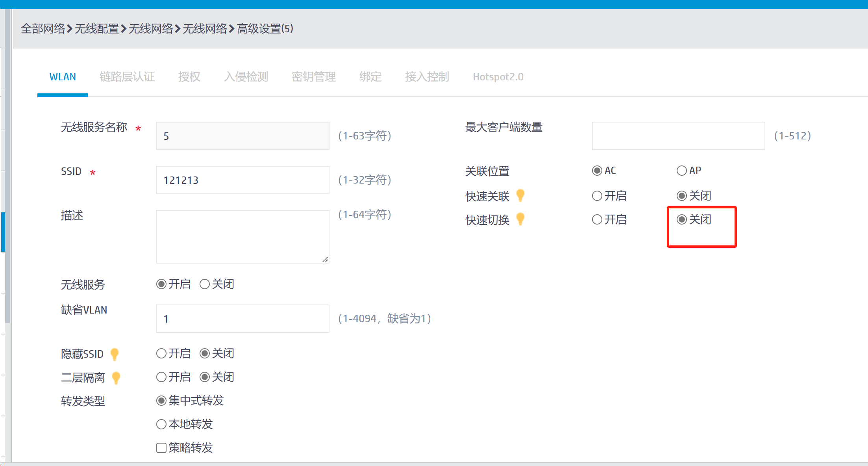Click the 最大客户端数量 input field
868x466 pixels.
[678, 136]
